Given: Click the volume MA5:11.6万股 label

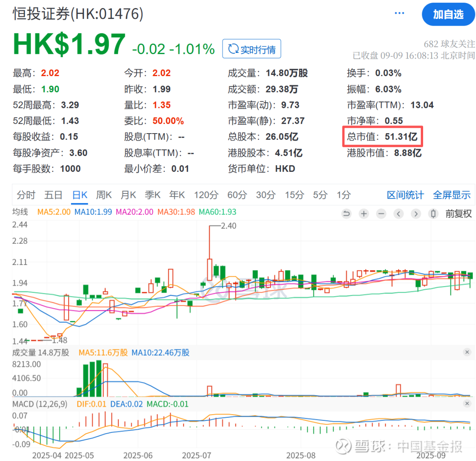Looking at the screenshot, I should 103,353.
